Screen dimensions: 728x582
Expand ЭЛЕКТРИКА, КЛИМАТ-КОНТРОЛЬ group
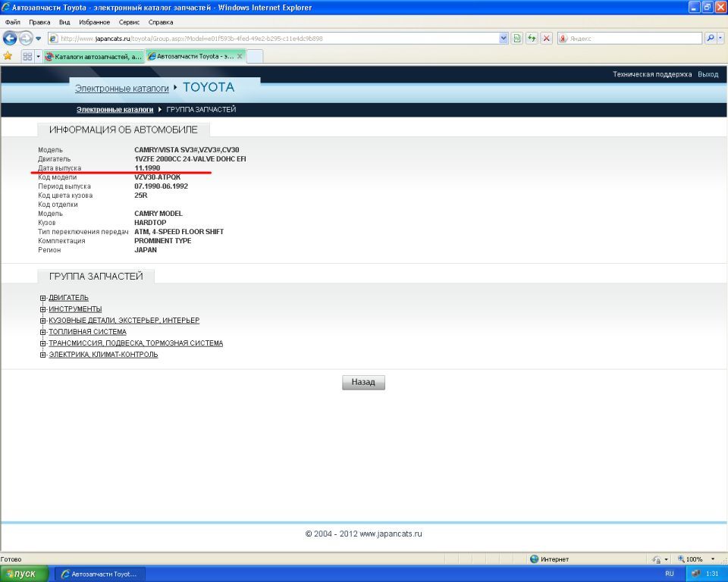coord(42,355)
